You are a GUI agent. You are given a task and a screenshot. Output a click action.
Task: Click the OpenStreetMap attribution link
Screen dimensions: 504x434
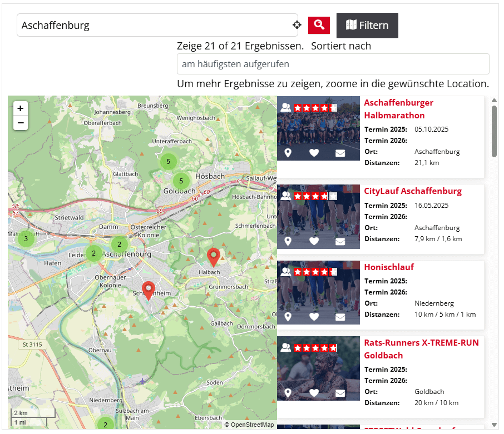[x=251, y=424]
